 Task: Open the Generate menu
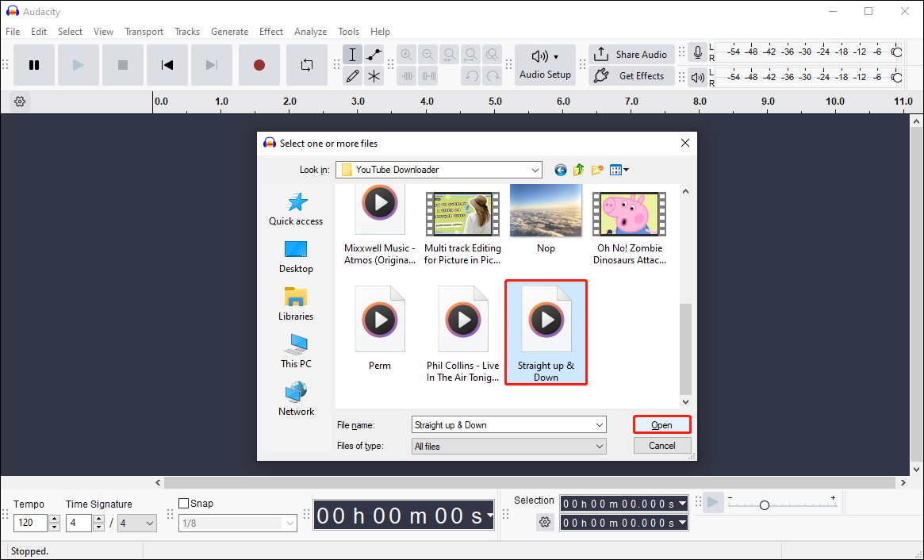click(230, 31)
